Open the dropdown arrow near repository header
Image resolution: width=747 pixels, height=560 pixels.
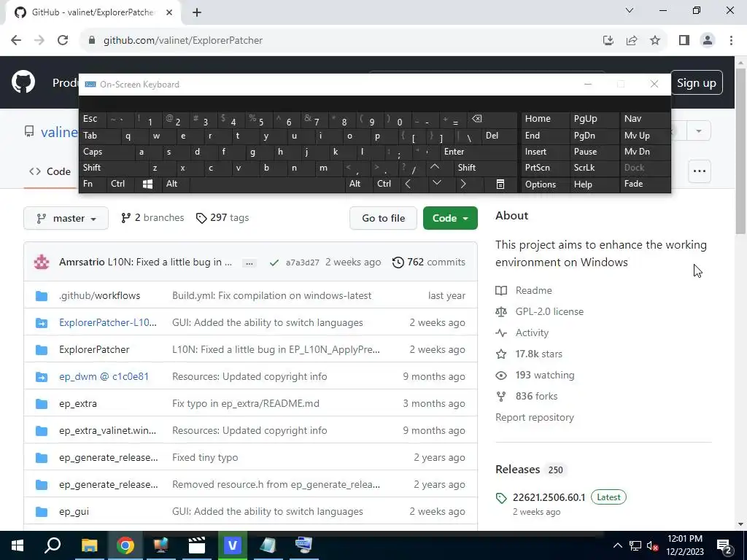pos(699,131)
